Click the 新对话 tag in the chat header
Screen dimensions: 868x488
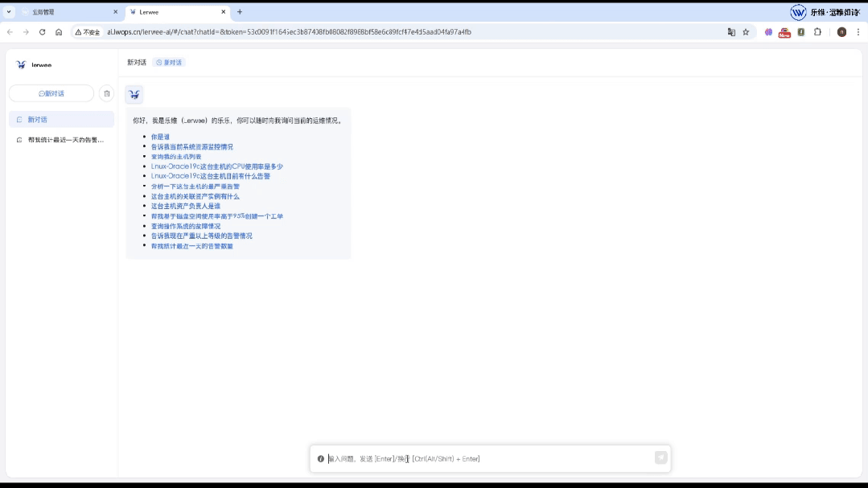(169, 63)
